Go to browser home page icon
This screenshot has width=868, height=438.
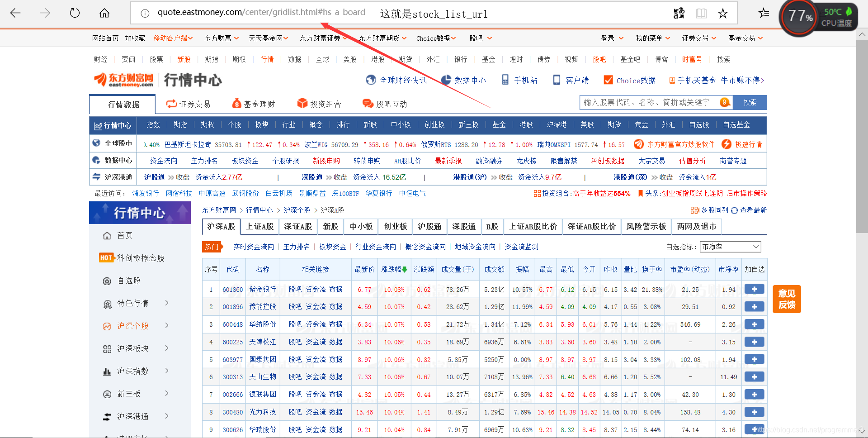tap(104, 13)
